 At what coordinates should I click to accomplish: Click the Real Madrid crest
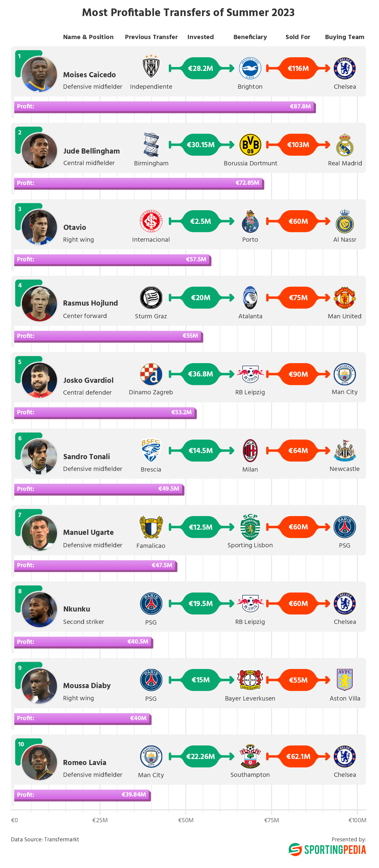click(344, 144)
